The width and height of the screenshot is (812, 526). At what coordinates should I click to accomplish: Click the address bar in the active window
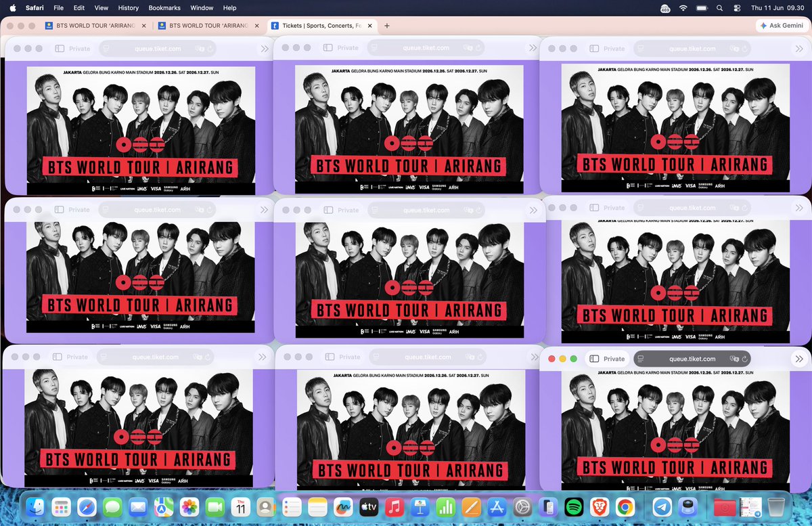coord(692,359)
